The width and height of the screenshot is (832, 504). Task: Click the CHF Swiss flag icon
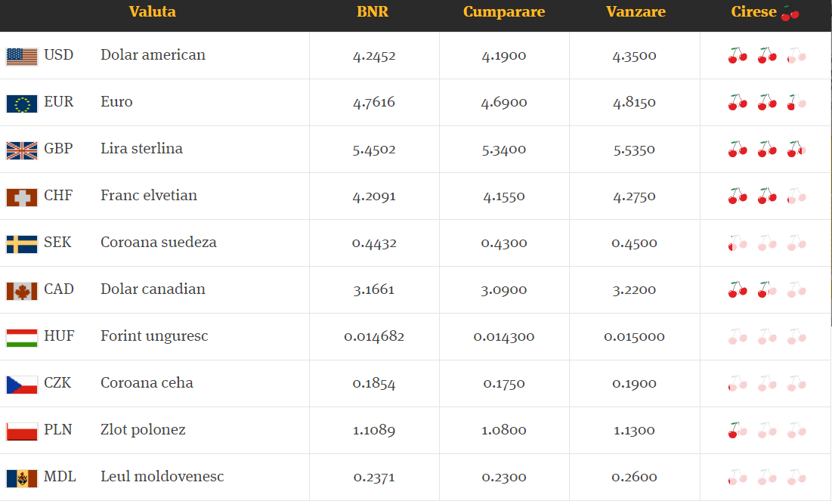click(21, 196)
